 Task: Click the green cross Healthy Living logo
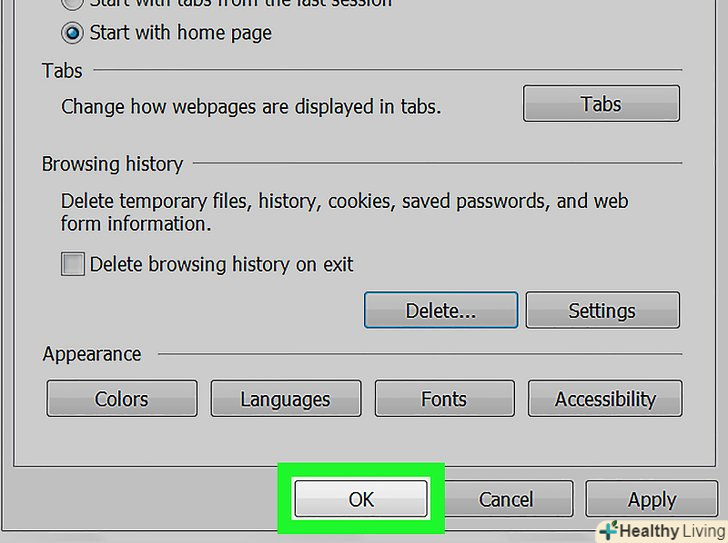(x=609, y=528)
